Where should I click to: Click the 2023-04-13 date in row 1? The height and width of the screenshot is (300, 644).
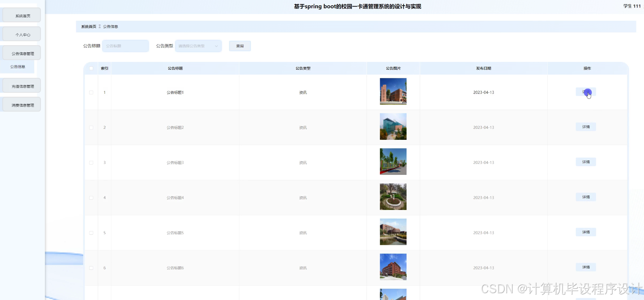click(484, 92)
